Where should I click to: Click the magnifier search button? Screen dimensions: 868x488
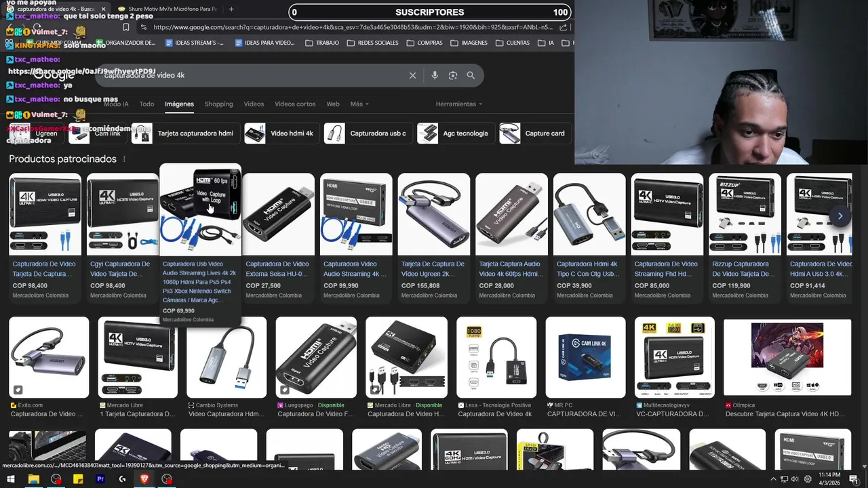(x=471, y=75)
